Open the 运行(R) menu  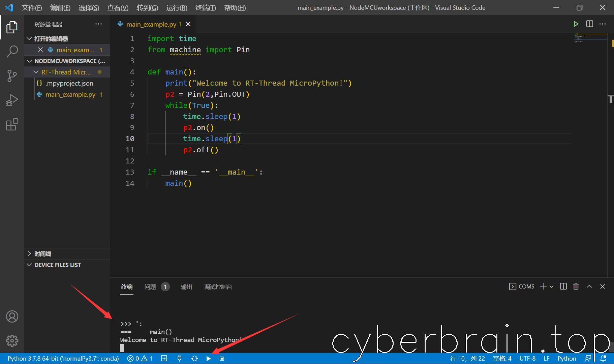tap(177, 8)
